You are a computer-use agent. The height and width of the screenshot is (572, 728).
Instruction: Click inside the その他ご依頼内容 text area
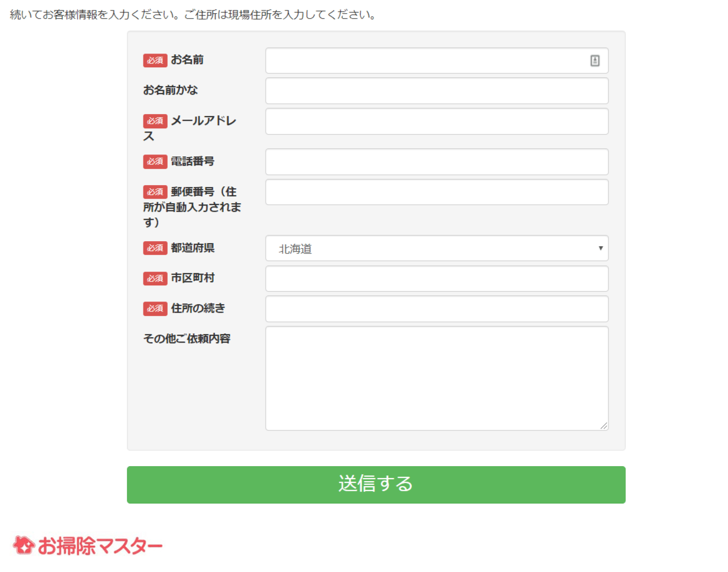tap(436, 378)
